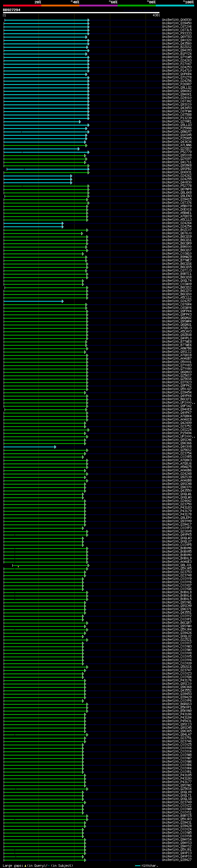Screen dimensions: 197x868
Task: Click the short cyan bar for UniRef100_Q40308
Action: pos(30,447)
